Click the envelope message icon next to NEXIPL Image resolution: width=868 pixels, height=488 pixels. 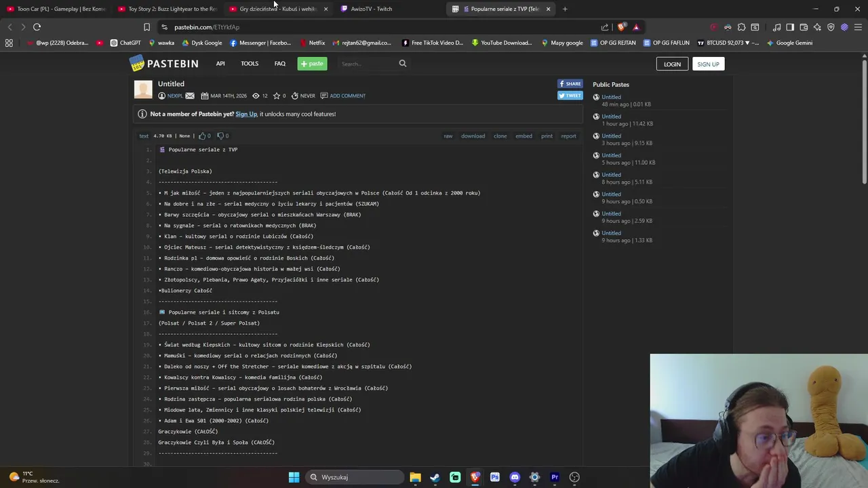tap(190, 96)
